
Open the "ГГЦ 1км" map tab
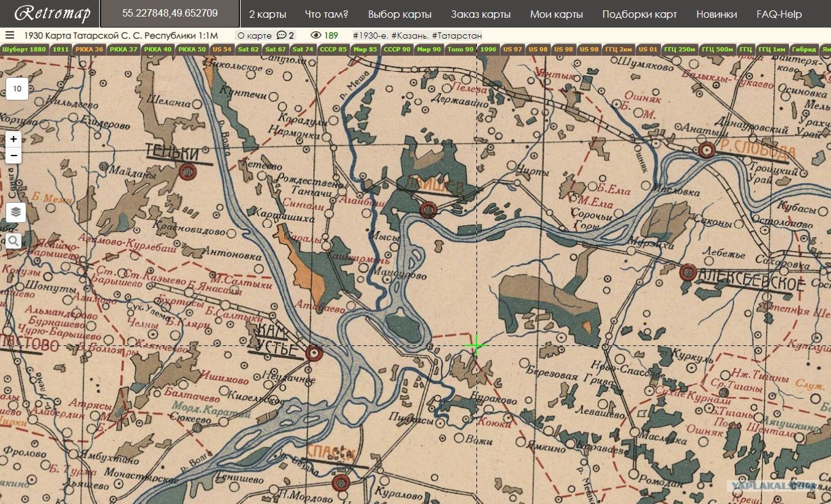point(772,49)
